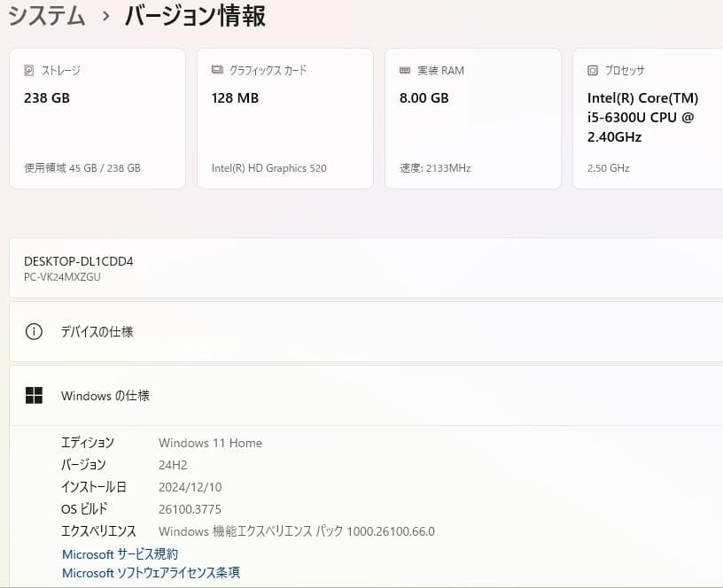723x588 pixels.
Task: Click the Windows logo beside Windows の仕様
Action: (35, 396)
